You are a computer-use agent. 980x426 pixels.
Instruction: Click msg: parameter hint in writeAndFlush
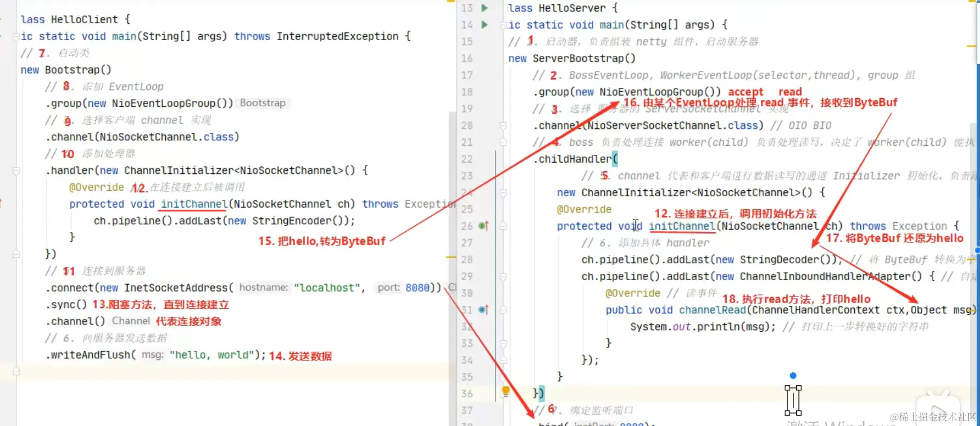pos(152,355)
